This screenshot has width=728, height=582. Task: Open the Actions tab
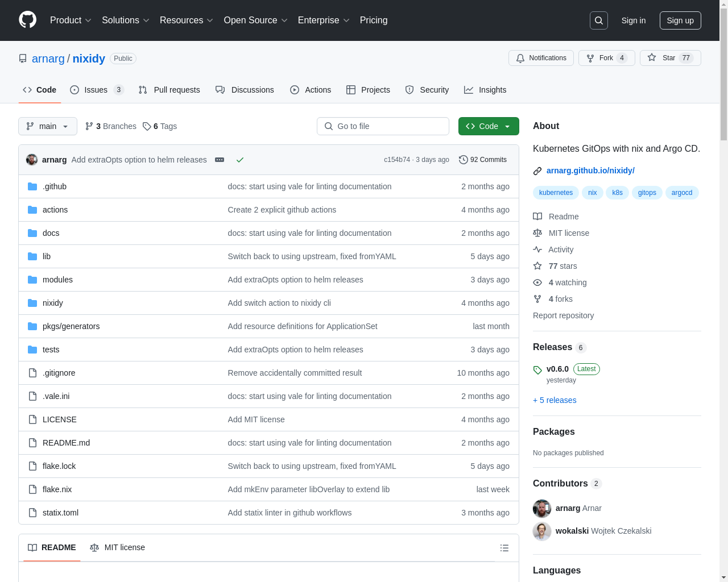311,90
